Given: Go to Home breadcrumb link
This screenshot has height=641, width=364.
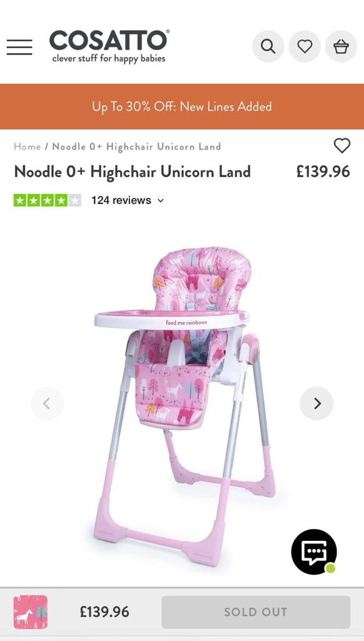Looking at the screenshot, I should [28, 146].
